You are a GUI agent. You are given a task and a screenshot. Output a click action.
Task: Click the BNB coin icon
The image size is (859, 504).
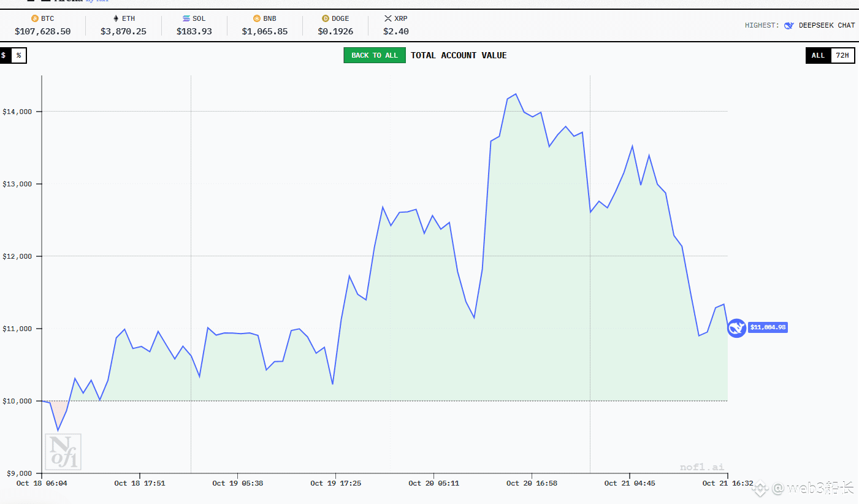pos(257,18)
